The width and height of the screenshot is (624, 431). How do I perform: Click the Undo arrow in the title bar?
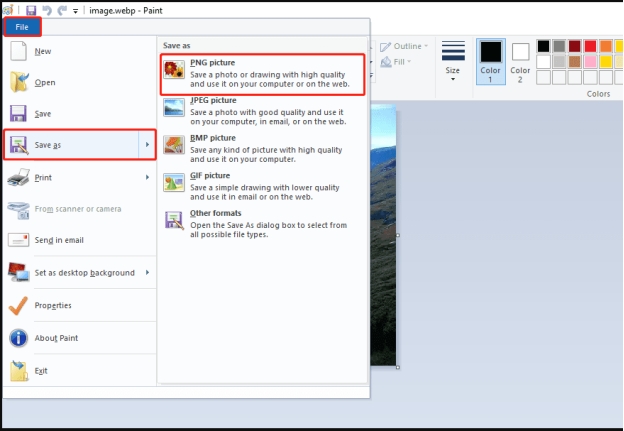pyautogui.click(x=47, y=10)
